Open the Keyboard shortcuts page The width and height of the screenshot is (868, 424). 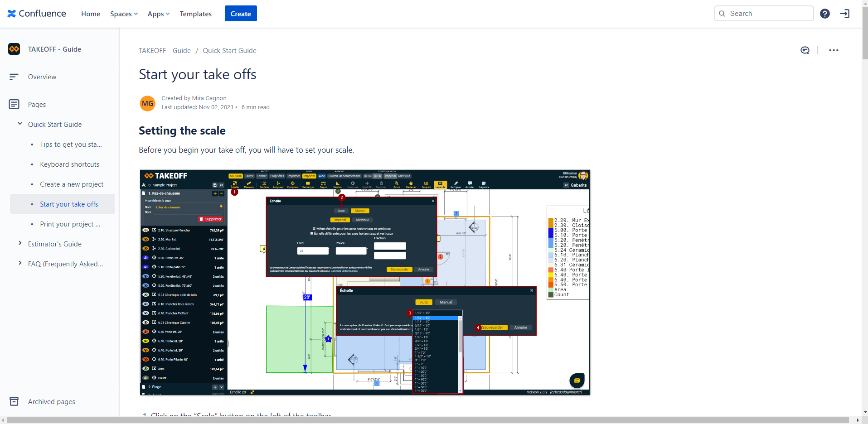coord(69,164)
